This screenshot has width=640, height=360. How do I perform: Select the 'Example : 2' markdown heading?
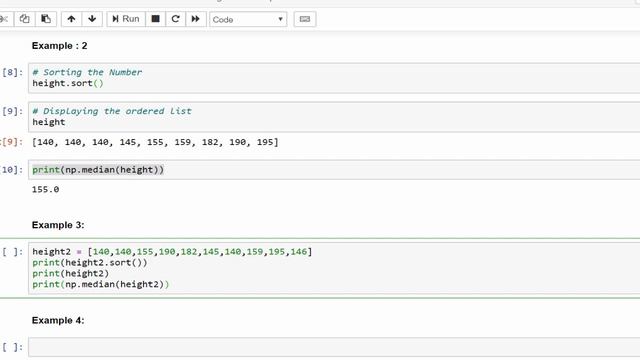60,46
